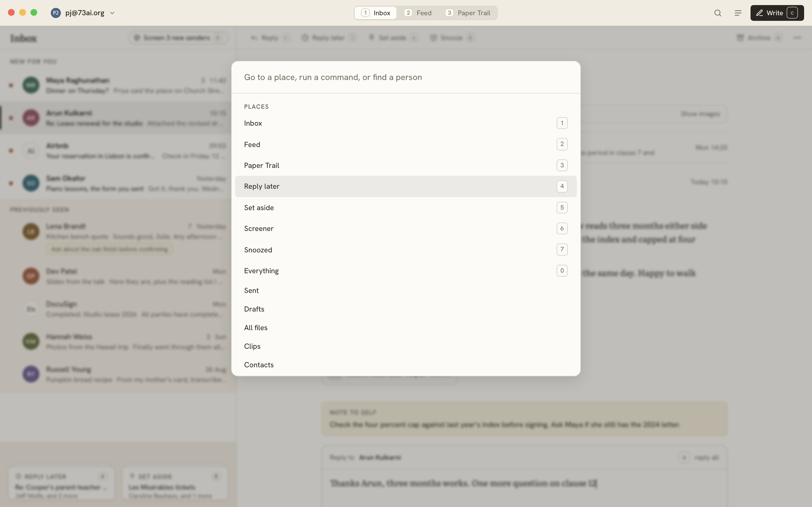Expand the pj@73ai.org account dropdown
This screenshot has height=507, width=812.
point(112,13)
